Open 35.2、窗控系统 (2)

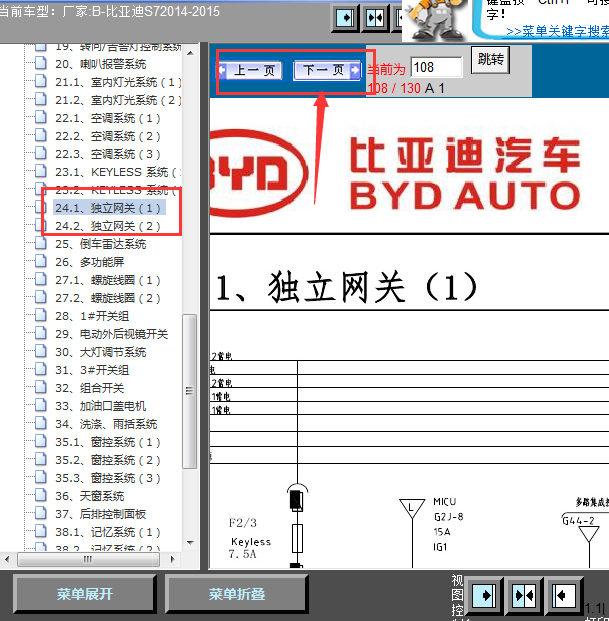(x=108, y=460)
